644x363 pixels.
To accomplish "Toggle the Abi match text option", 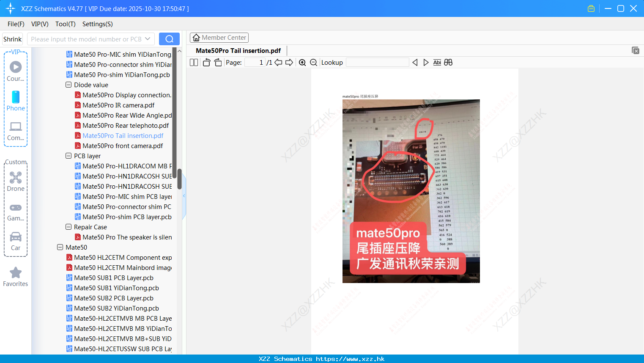I will click(x=437, y=63).
